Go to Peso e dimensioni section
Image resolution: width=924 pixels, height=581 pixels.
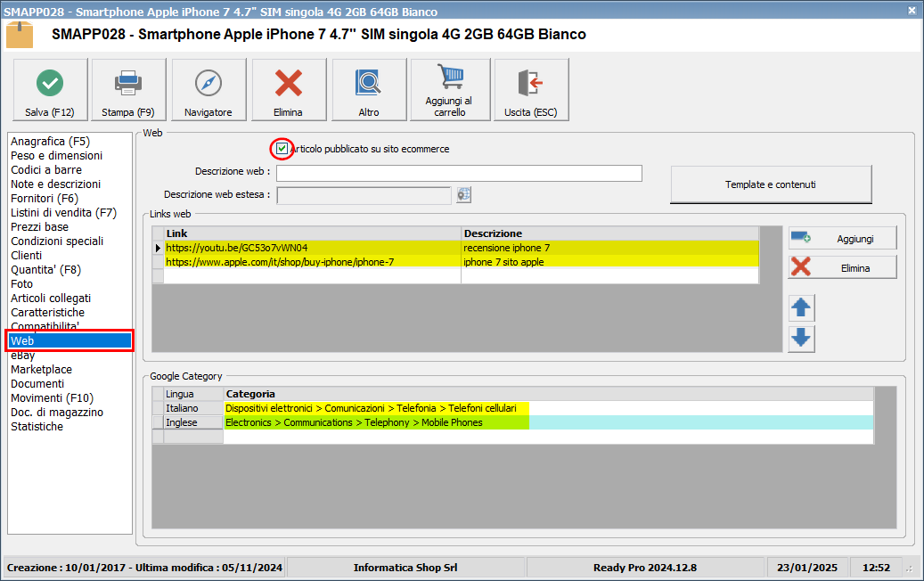coord(56,156)
